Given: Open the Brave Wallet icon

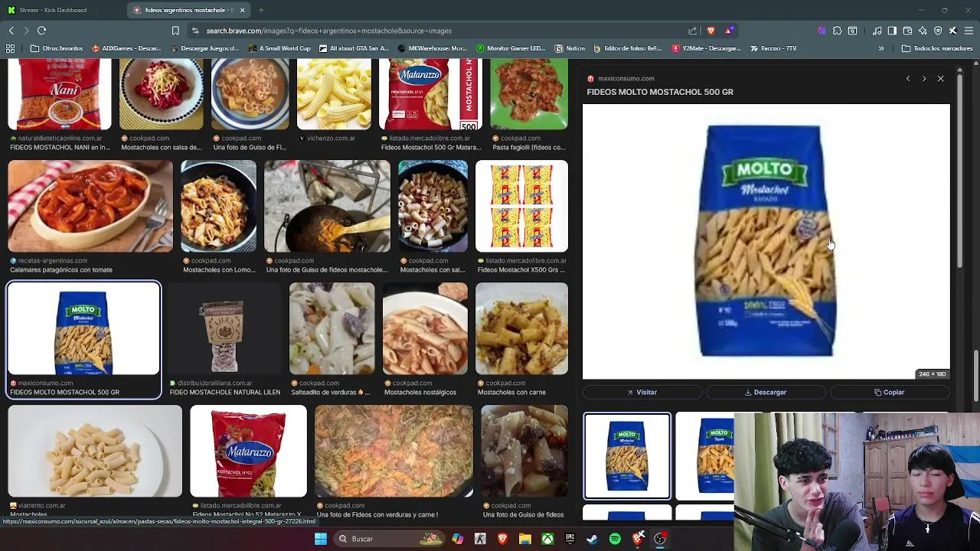Looking at the screenshot, I should point(907,31).
